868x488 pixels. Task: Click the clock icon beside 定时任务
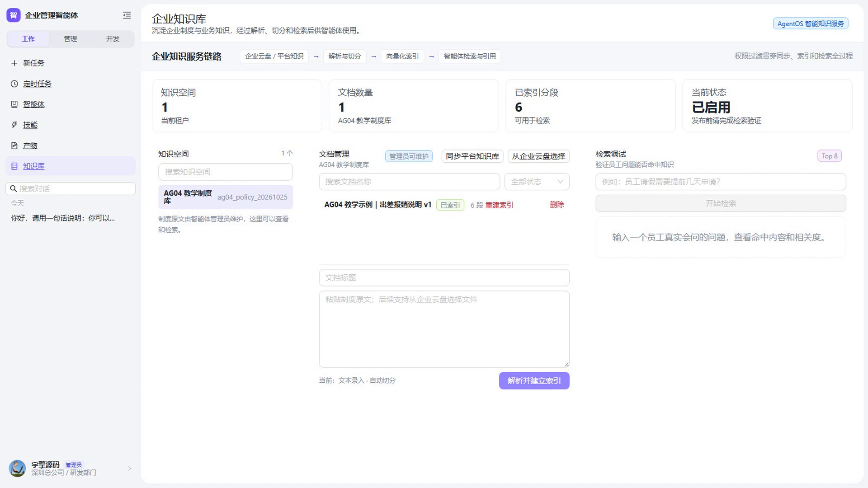coord(14,84)
